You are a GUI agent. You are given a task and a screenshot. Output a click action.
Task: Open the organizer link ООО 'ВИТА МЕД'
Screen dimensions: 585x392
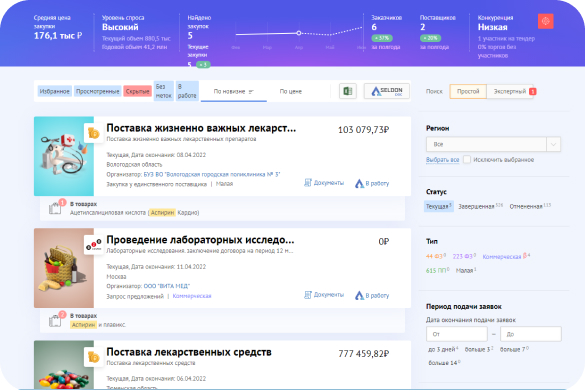coord(167,286)
